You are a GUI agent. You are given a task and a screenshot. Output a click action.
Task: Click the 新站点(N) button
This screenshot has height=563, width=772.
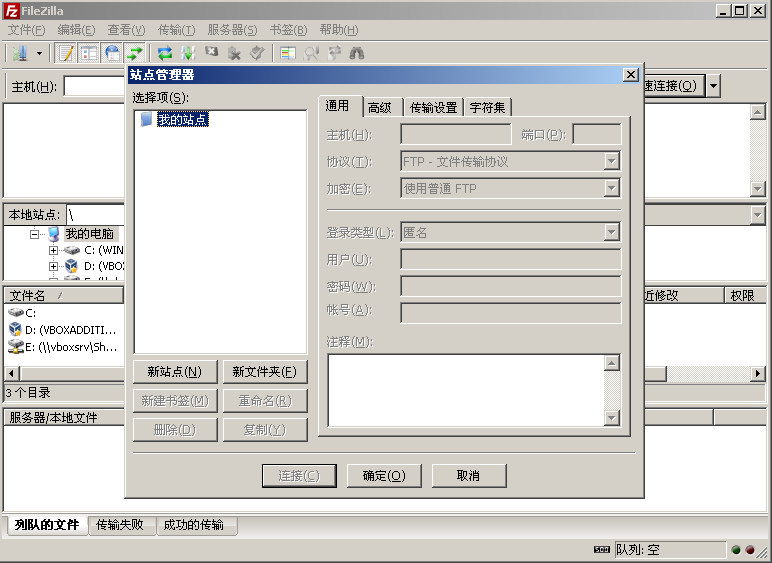pos(175,372)
